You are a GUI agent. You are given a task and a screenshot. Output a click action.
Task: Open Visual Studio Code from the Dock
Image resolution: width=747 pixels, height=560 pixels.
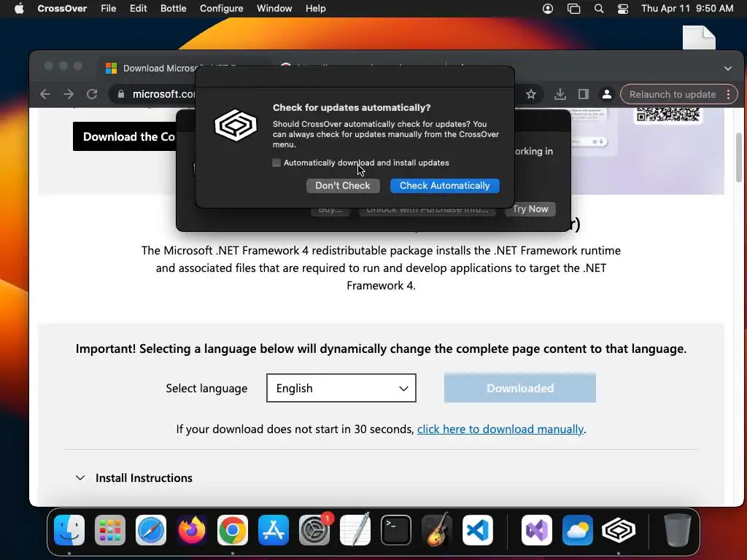477,530
